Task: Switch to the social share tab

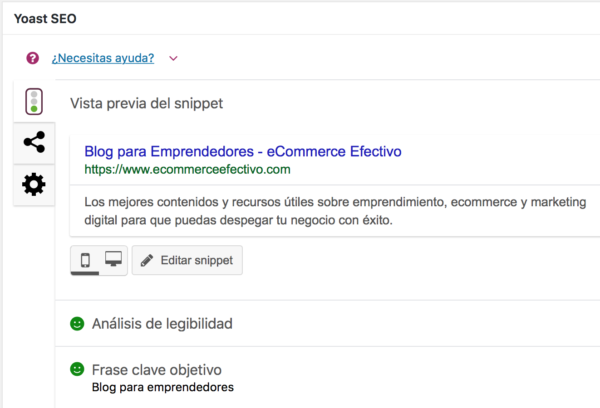Action: (34, 142)
